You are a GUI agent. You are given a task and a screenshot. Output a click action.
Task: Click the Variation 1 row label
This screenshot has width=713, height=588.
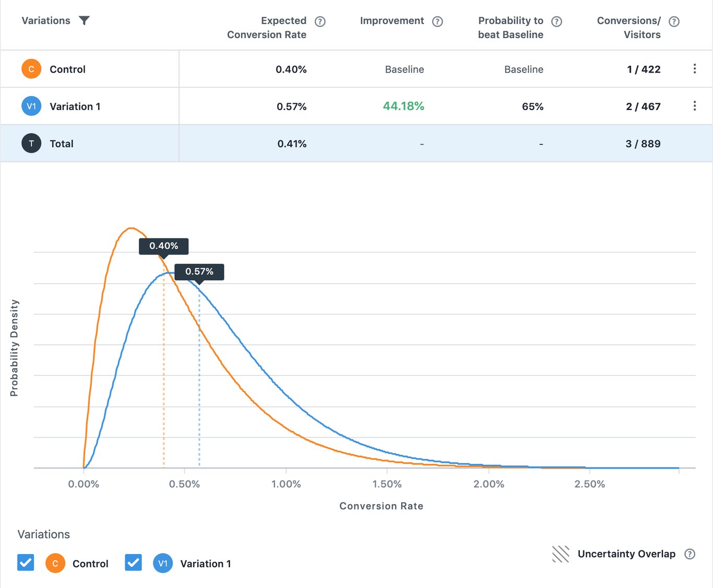pos(75,106)
